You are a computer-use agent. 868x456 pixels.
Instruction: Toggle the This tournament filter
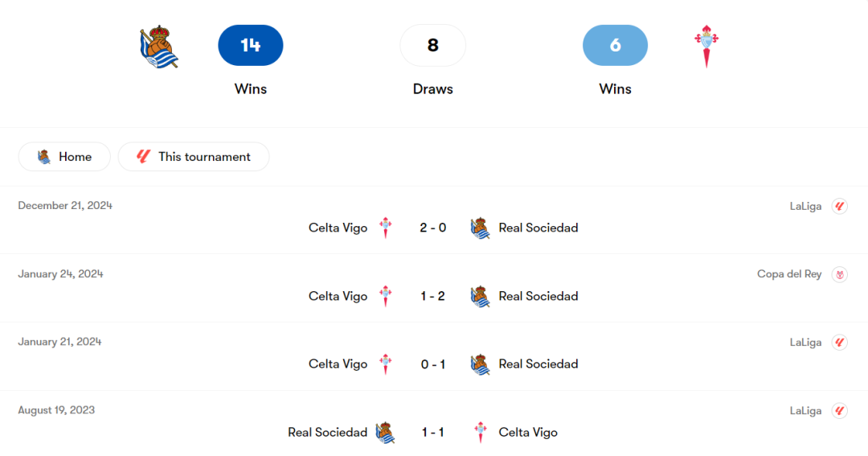click(x=194, y=157)
